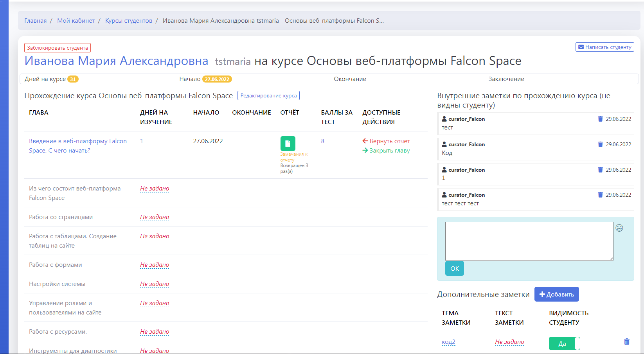Delete the 'тест тест тест' internal note

click(600, 195)
